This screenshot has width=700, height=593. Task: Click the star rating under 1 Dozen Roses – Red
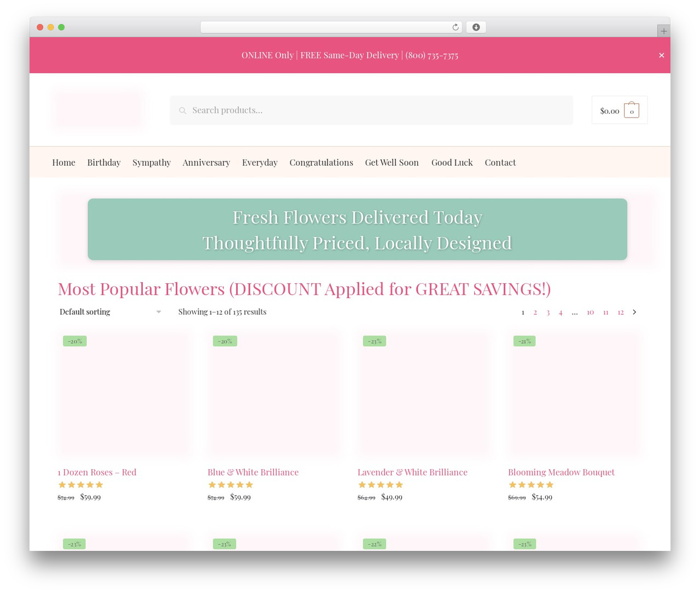pos(80,485)
